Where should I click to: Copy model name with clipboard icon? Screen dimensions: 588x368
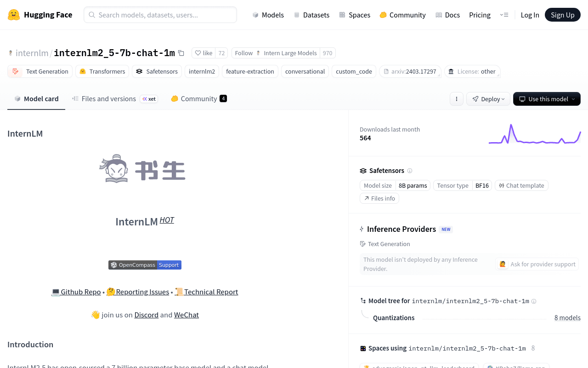point(181,53)
